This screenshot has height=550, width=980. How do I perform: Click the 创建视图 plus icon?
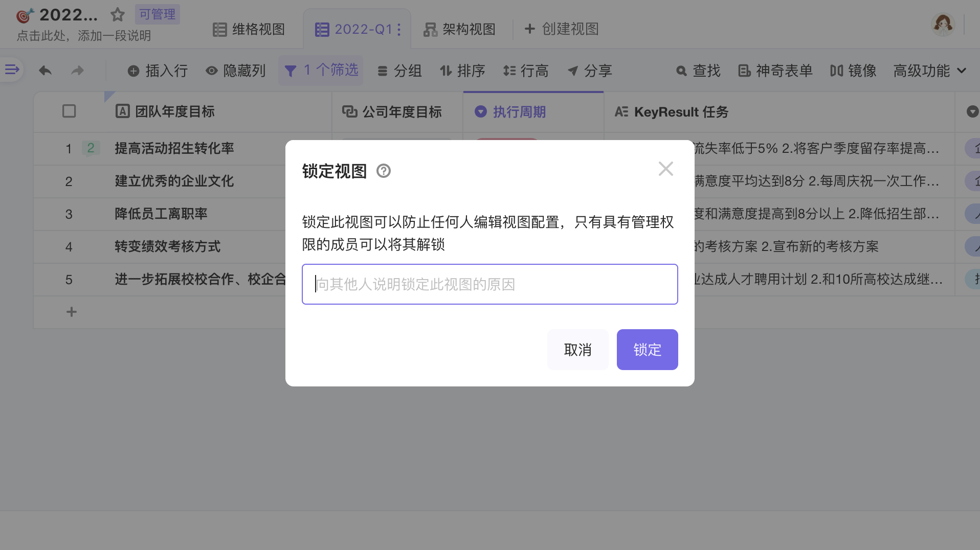tap(530, 29)
